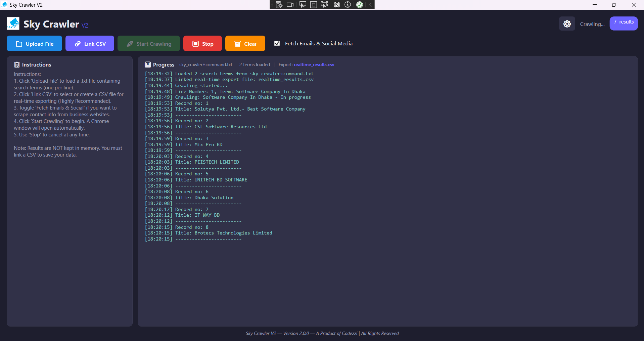Click the green checkmark status icon
Screen dimensions: 644x341
[360, 5]
